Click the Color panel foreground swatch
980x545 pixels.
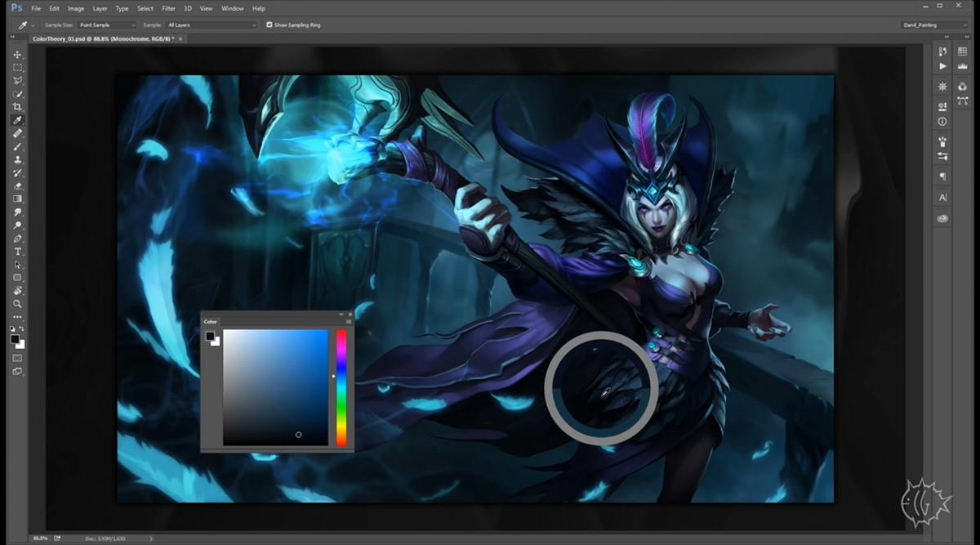(210, 336)
